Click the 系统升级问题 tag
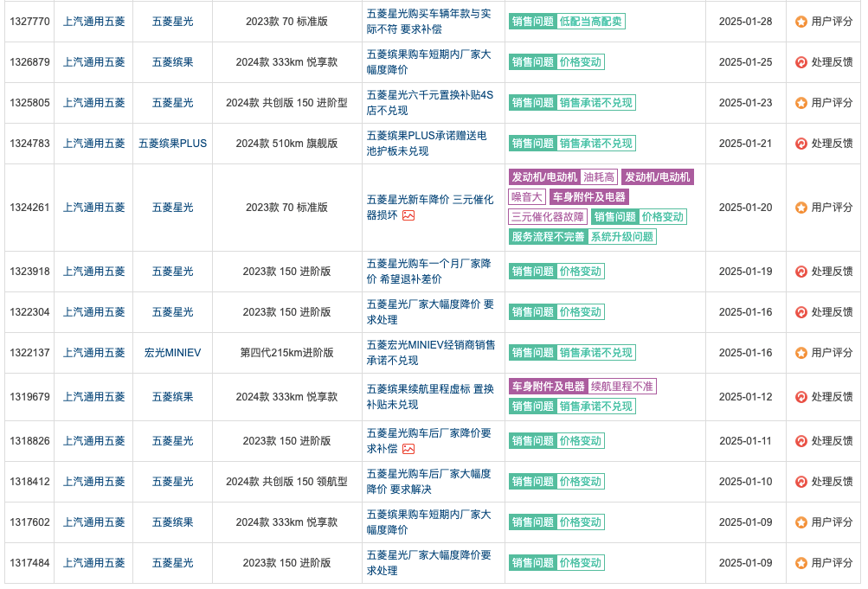Screen dimensions: 868x589 coord(622,237)
